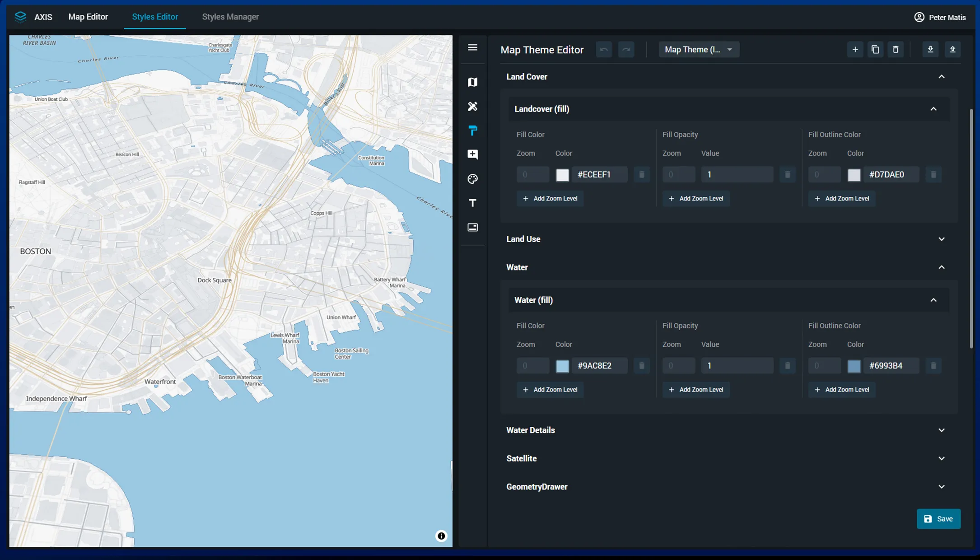Switch to the Map Editor tab

[88, 17]
